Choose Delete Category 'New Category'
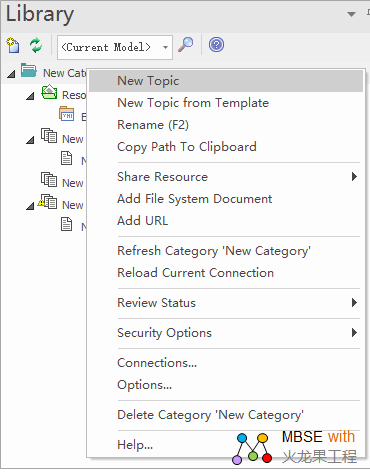Screen dimensions: 370x475 [210, 415]
